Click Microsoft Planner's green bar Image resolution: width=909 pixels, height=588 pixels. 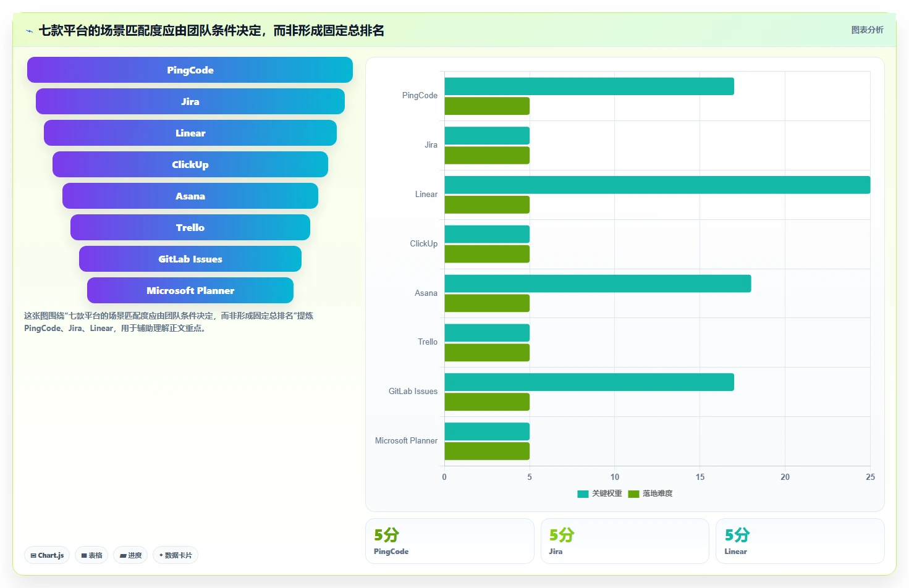487,451
